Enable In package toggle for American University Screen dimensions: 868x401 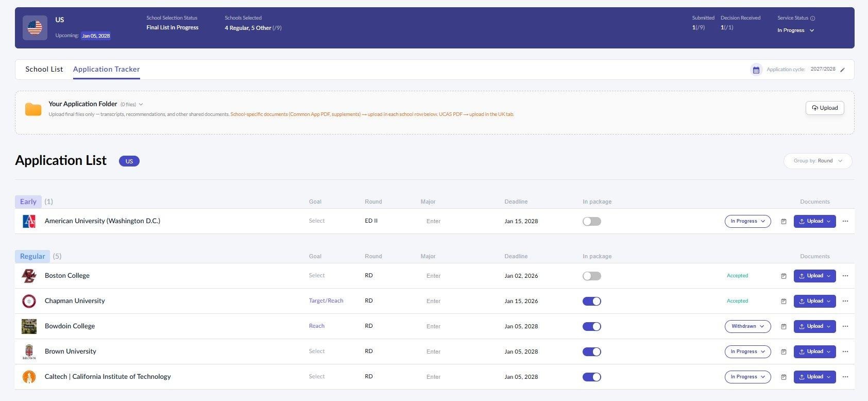592,221
